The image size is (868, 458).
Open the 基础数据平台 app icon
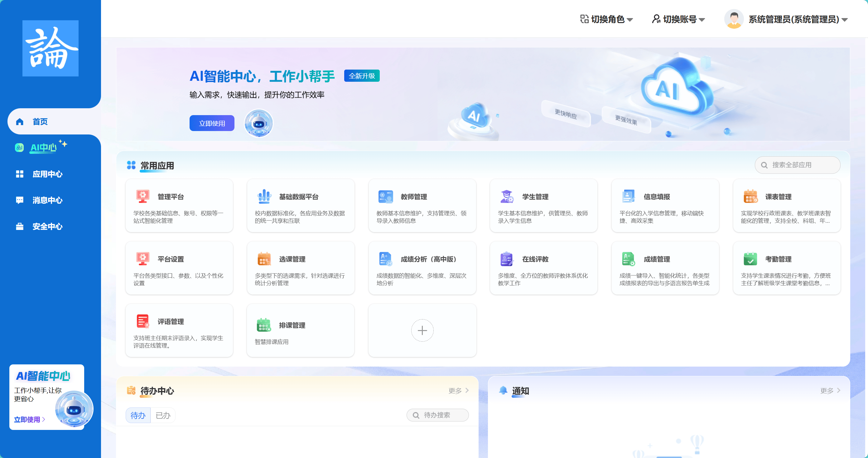(x=264, y=196)
